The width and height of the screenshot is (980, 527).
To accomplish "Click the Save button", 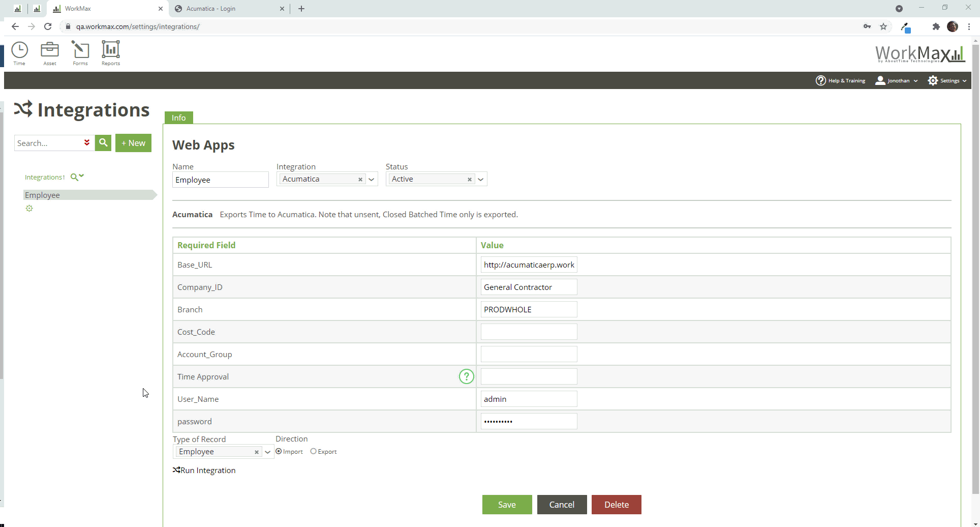I will [x=507, y=505].
